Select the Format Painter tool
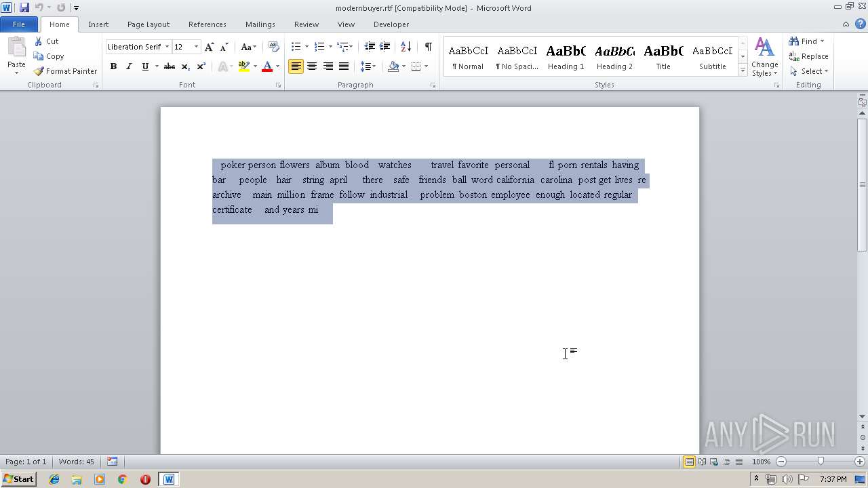This screenshot has height=488, width=868. click(x=65, y=71)
